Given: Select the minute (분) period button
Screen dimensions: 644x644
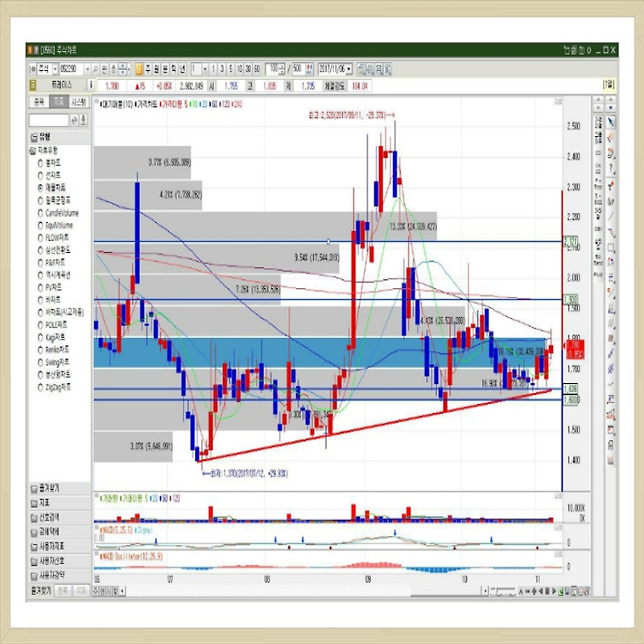Looking at the screenshot, I should 165,69.
